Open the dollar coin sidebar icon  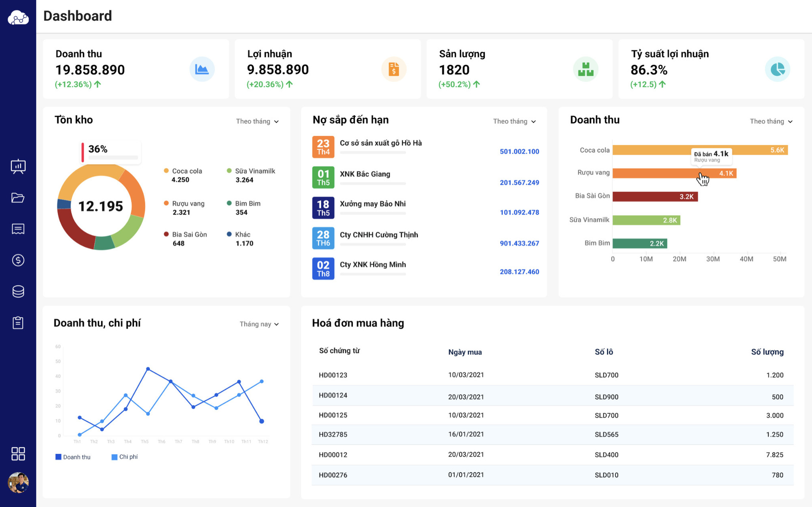[x=18, y=260]
